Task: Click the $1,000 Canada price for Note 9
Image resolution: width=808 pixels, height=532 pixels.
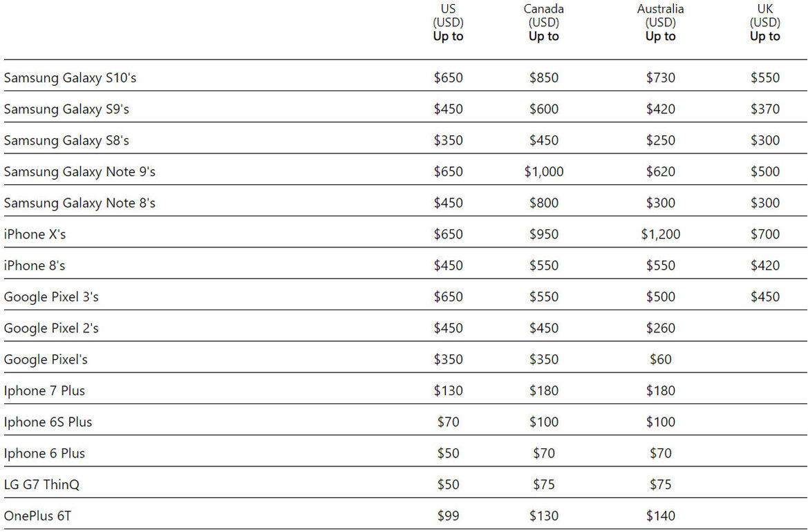Action: click(544, 171)
